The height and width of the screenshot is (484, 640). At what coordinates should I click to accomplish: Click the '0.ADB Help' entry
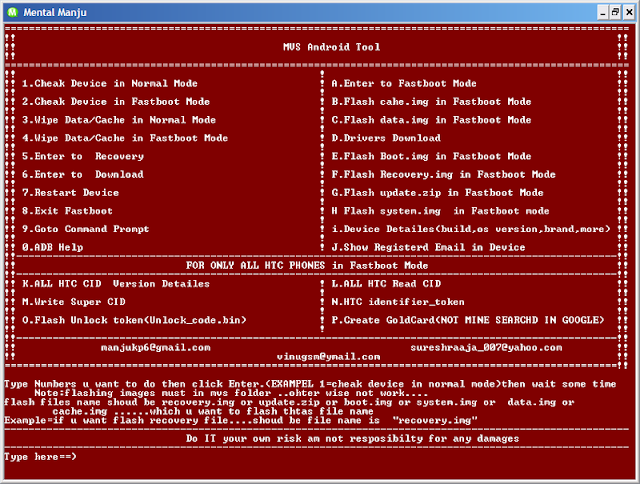(53, 247)
